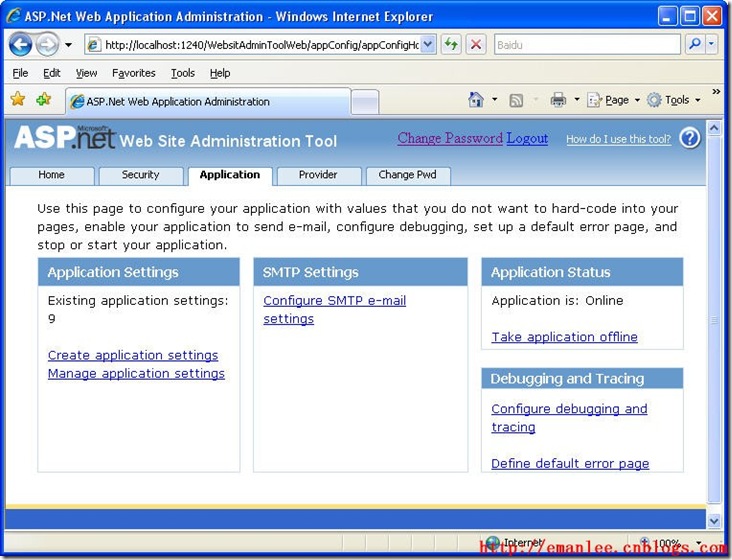
Task: Click Configure debugging and tracing link
Action: [x=569, y=418]
